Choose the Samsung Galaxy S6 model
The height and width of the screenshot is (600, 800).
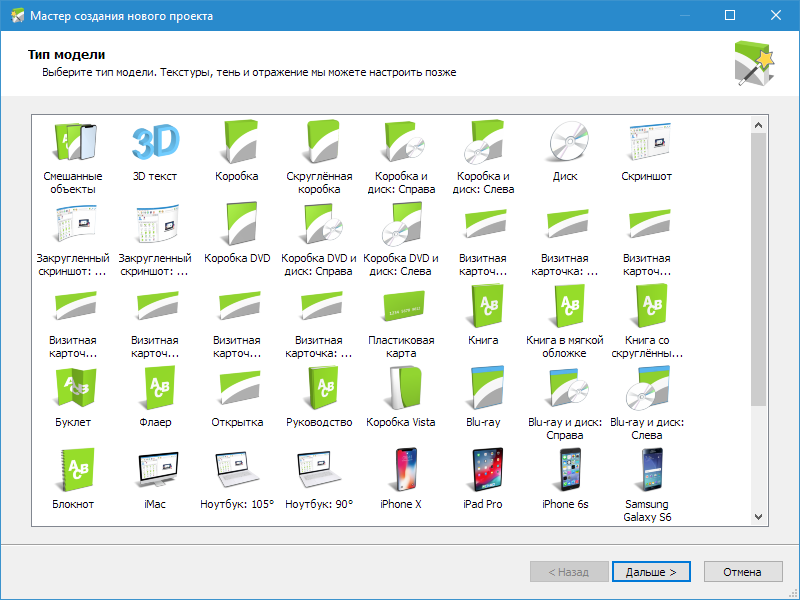pyautogui.click(x=647, y=471)
